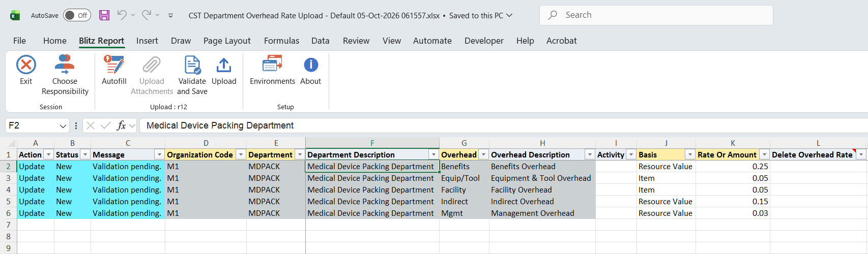The height and width of the screenshot is (254, 868).
Task: Select the rate cell 0.15
Action: click(x=733, y=202)
